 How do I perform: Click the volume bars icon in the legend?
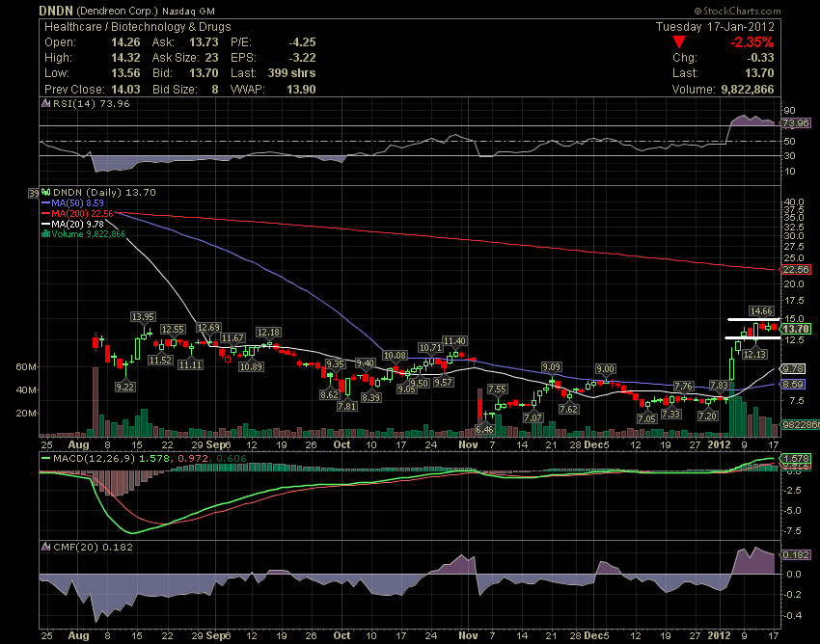[45, 233]
